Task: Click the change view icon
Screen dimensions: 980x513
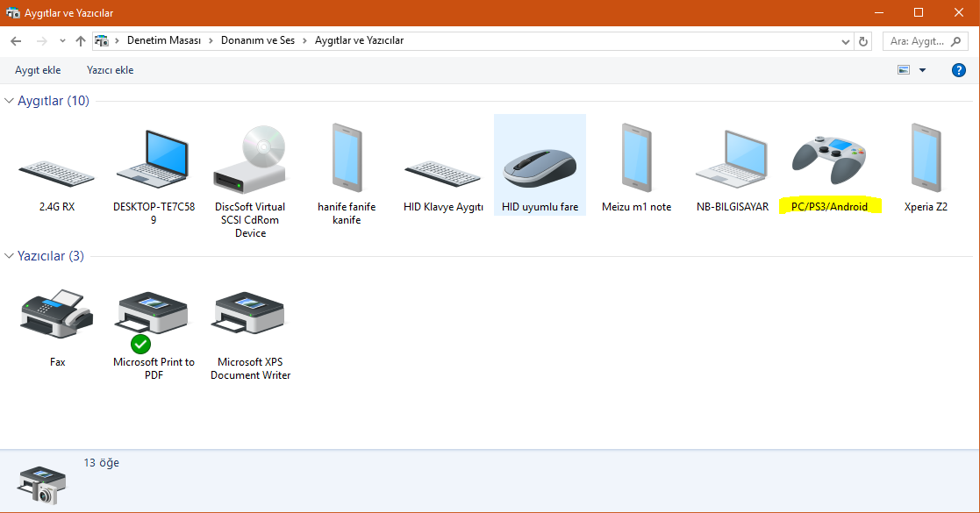Action: tap(904, 70)
